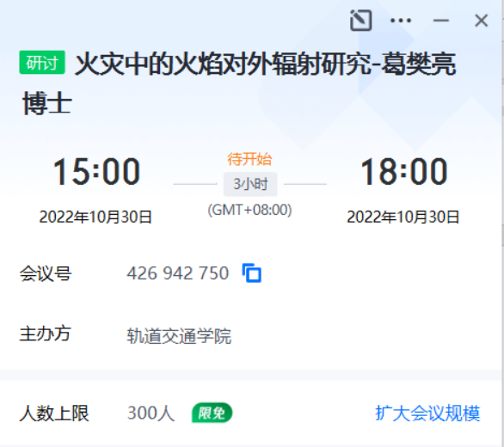The image size is (504, 447).
Task: Click the 会议号 label
Action: 46,273
